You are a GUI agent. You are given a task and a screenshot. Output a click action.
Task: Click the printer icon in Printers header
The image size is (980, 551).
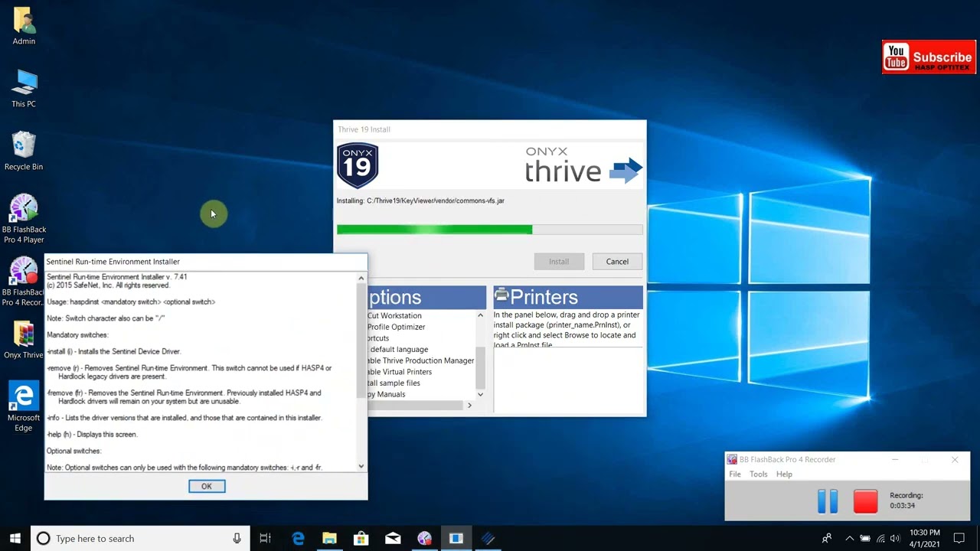[501, 295]
